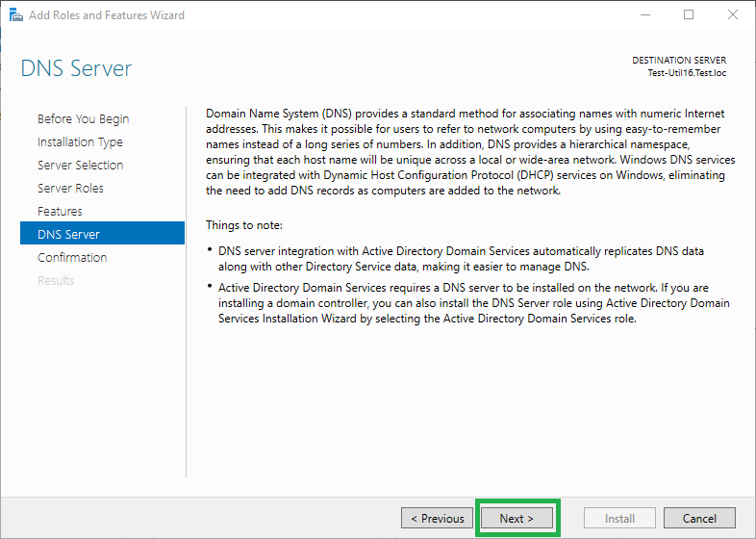This screenshot has width=756, height=539.
Task: Click Next to continue the wizard
Action: point(517,518)
